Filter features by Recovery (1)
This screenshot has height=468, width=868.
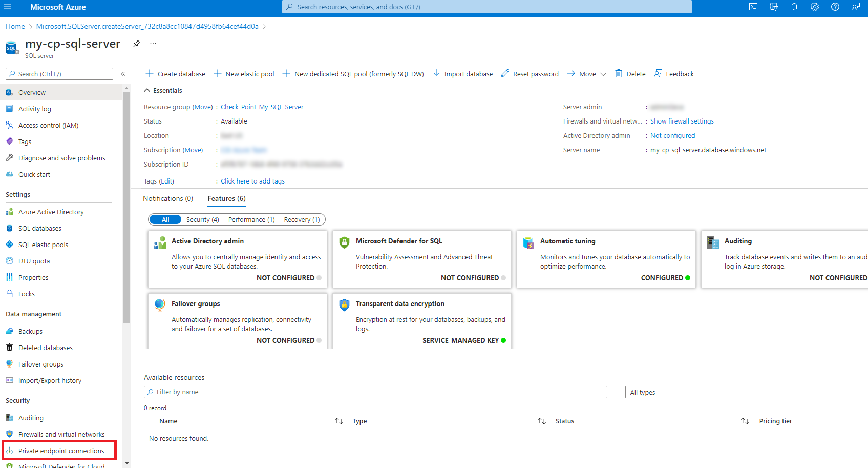(x=302, y=219)
